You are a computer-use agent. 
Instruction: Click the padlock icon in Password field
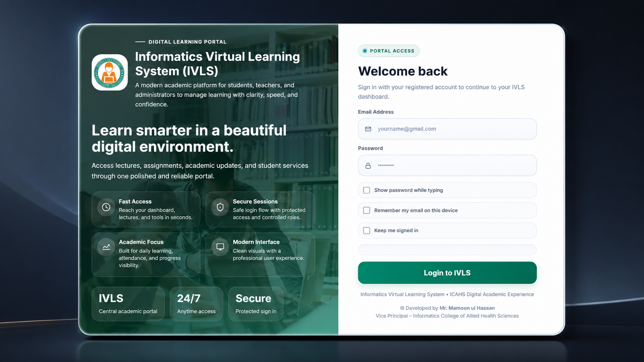[x=368, y=165]
